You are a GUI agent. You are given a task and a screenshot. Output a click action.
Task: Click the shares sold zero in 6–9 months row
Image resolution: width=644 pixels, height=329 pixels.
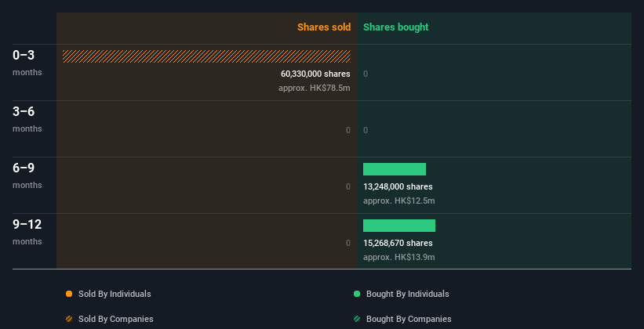[348, 187]
